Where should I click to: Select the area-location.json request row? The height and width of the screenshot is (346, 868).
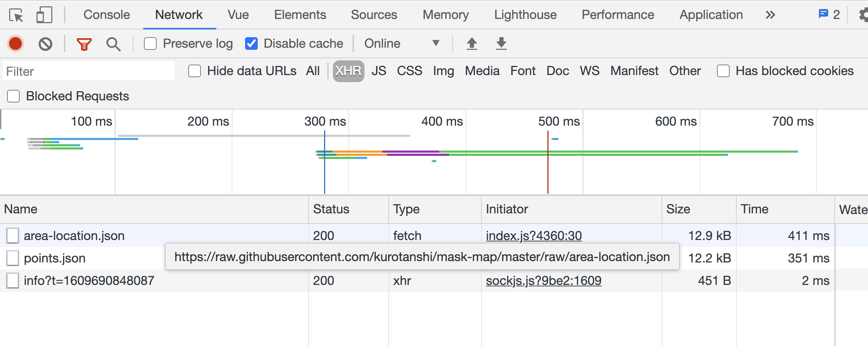tap(434, 235)
